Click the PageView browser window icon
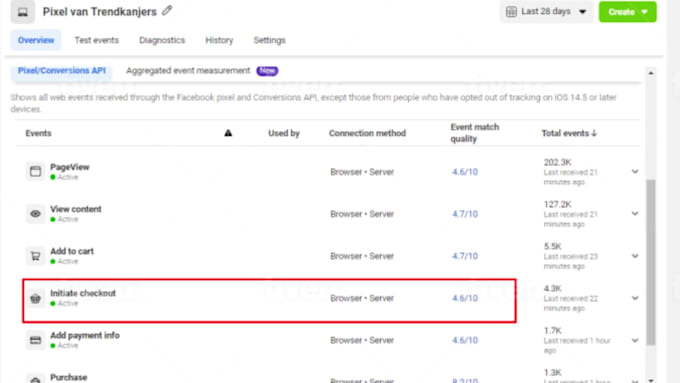This screenshot has width=680, height=383. coord(36,171)
